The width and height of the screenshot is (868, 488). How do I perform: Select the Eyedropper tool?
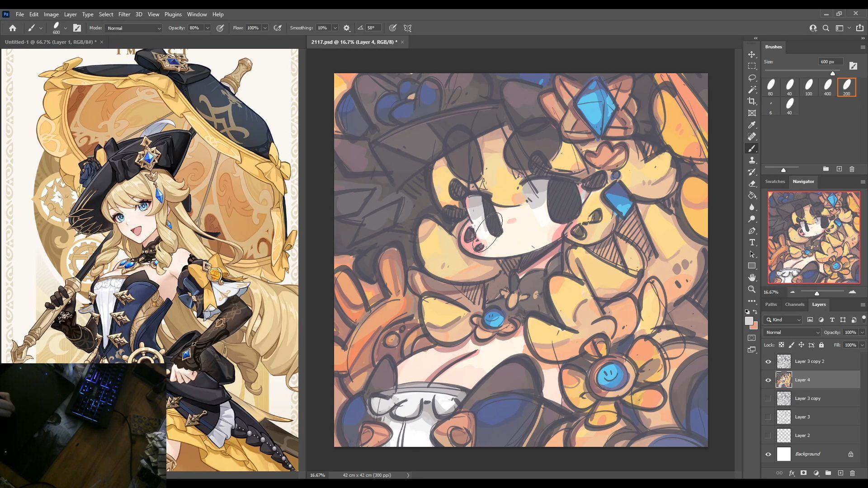pos(752,125)
